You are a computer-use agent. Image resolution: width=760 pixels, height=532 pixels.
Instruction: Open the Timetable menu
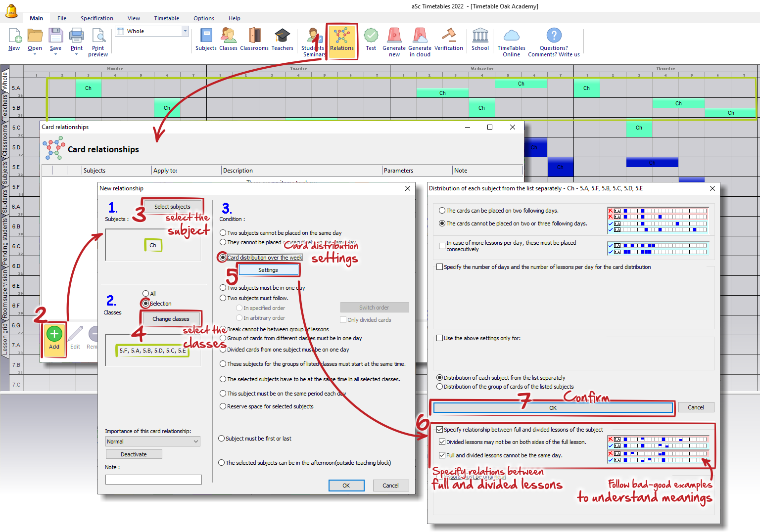pos(166,18)
